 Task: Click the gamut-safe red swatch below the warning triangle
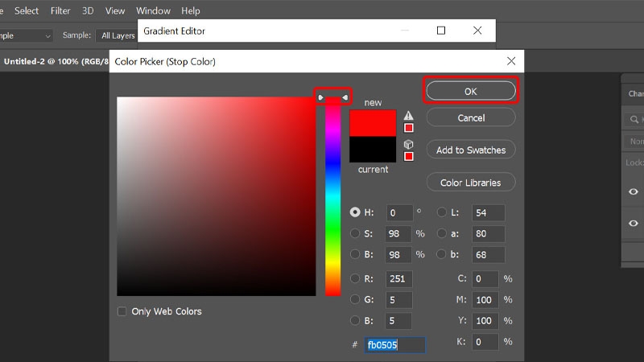pos(408,128)
